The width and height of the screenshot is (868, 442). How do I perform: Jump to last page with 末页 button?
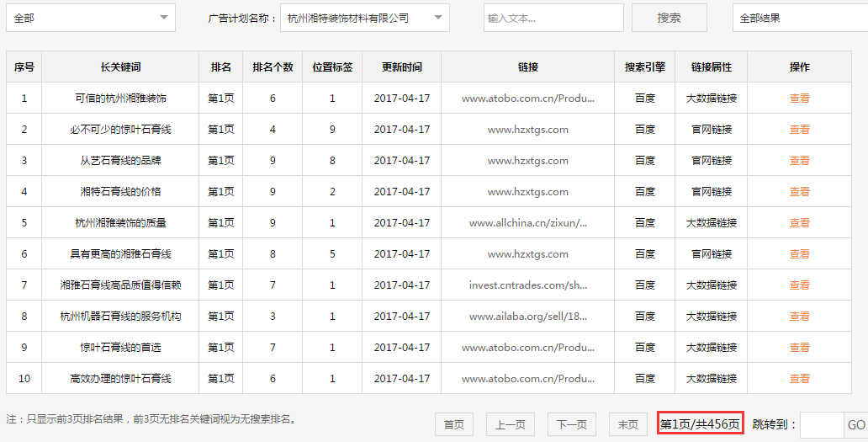tap(627, 425)
